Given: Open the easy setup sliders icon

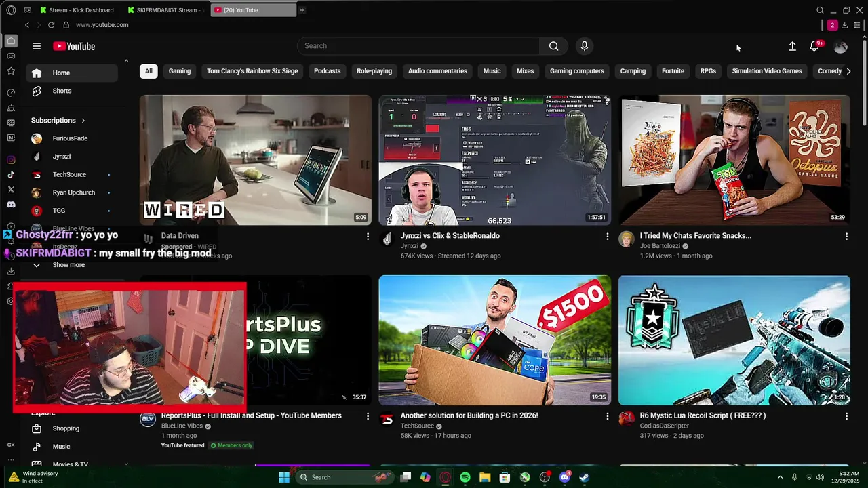Looking at the screenshot, I should (857, 25).
